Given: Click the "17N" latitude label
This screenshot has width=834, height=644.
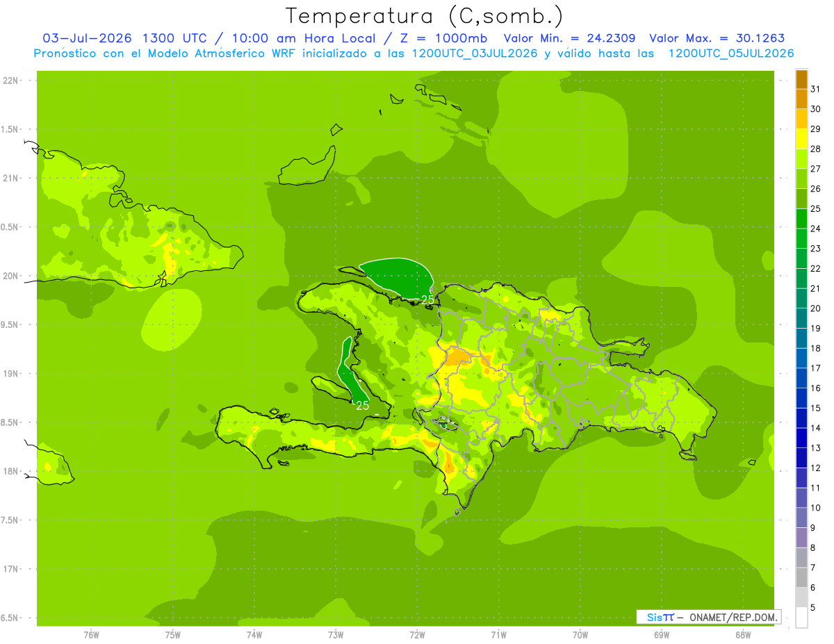Looking at the screenshot, I should click(x=10, y=569).
